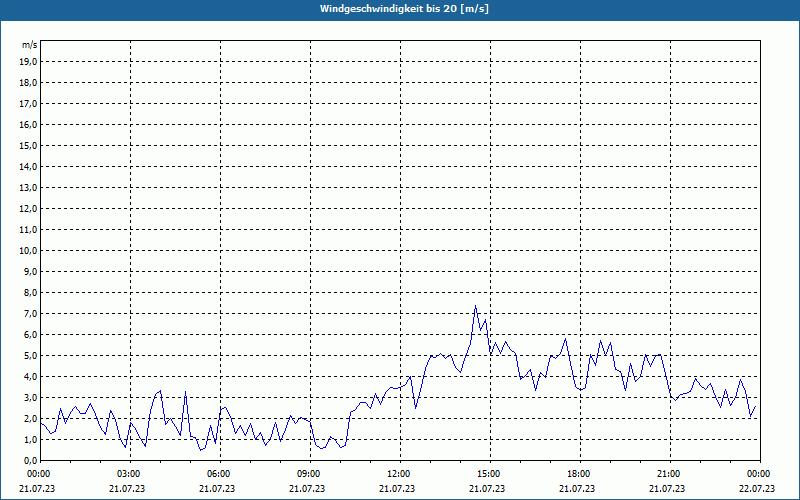Click the '12,0' y-axis label
Image resolution: width=800 pixels, height=500 pixels.
(29, 209)
